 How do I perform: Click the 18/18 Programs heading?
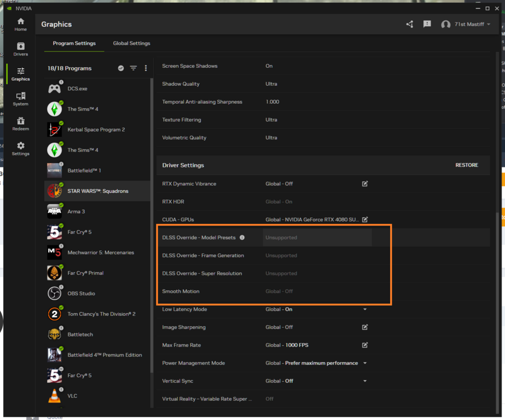pyautogui.click(x=69, y=68)
